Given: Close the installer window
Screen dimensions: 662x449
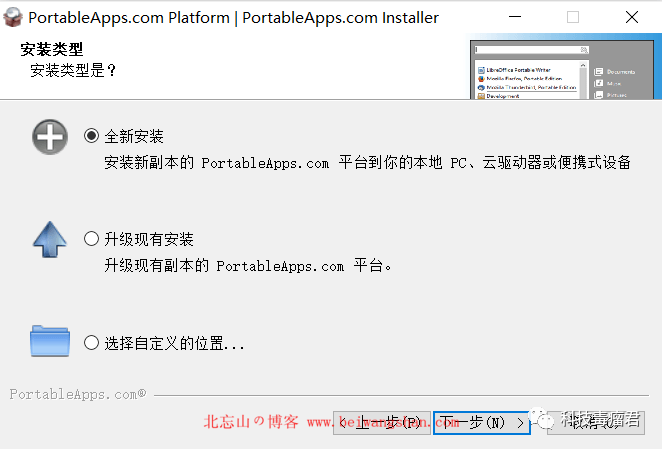Looking at the screenshot, I should click(x=632, y=17).
